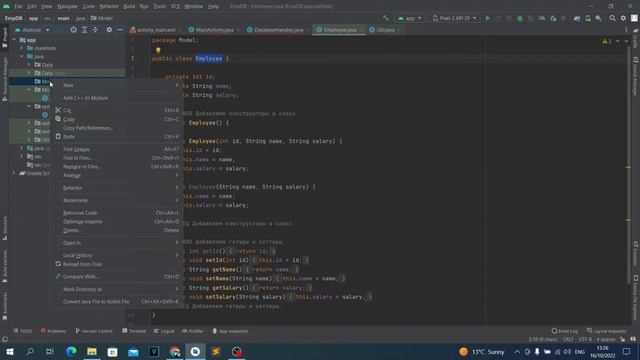Open the app run configuration dropdown
The width and height of the screenshot is (640, 360).
point(409,18)
